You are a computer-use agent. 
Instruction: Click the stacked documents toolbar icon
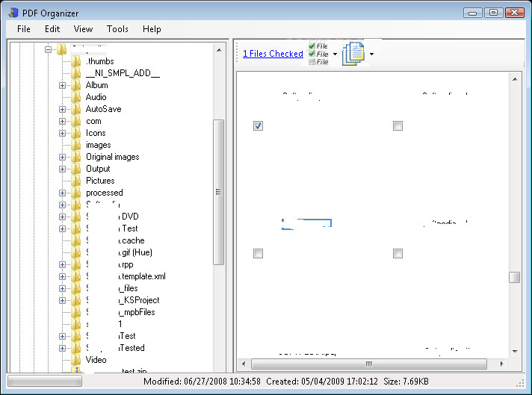coord(353,54)
